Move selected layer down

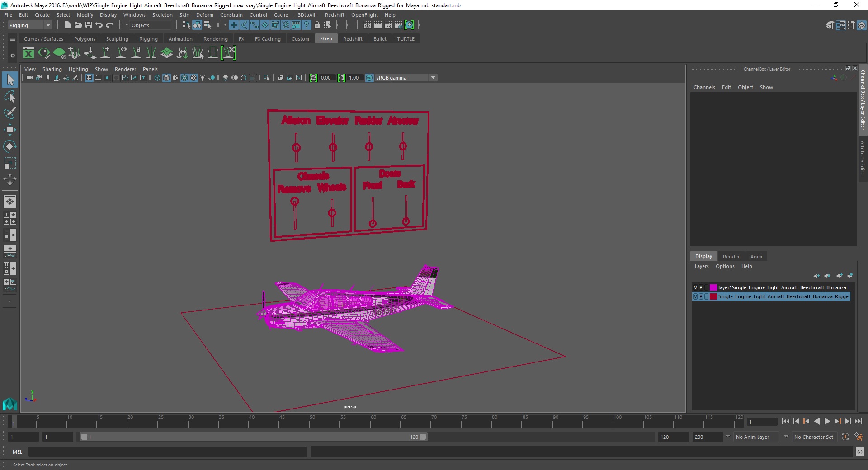[827, 276]
